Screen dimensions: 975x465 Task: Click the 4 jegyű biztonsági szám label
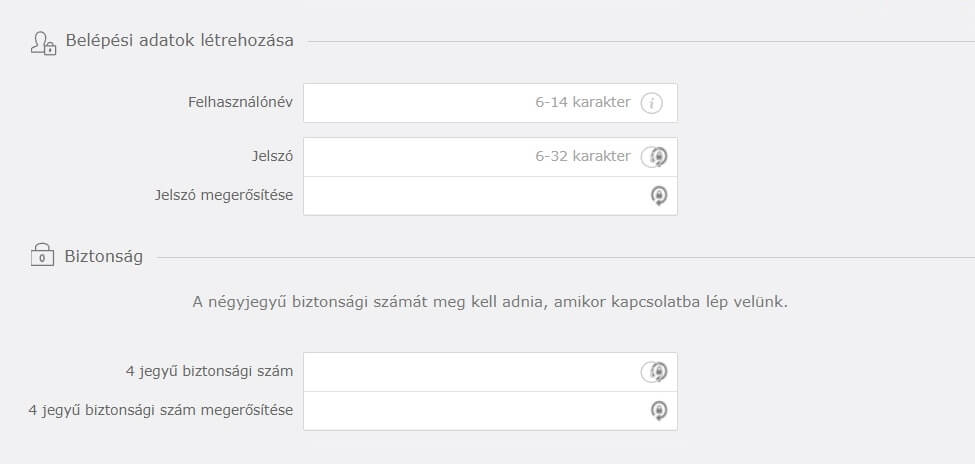[210, 372]
